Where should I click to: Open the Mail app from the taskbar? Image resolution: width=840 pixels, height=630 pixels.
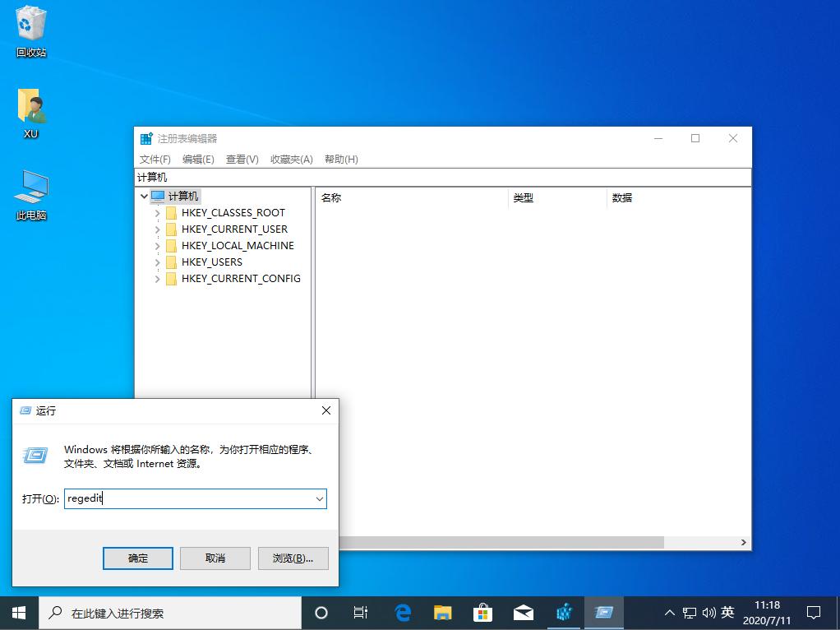click(x=523, y=613)
